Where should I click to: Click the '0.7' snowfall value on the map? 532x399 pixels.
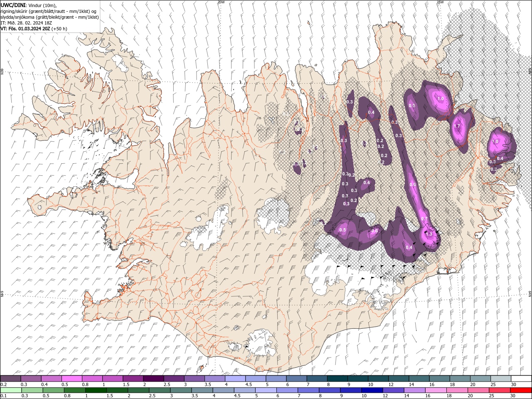[x=424, y=219]
